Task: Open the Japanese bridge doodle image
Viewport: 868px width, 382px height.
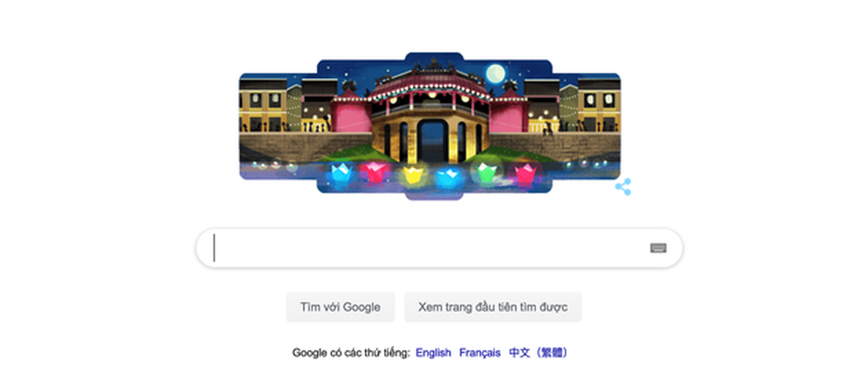Action: click(x=430, y=126)
